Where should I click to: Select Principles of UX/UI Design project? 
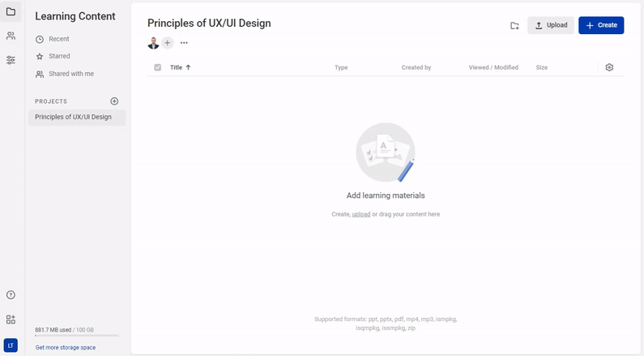click(77, 117)
